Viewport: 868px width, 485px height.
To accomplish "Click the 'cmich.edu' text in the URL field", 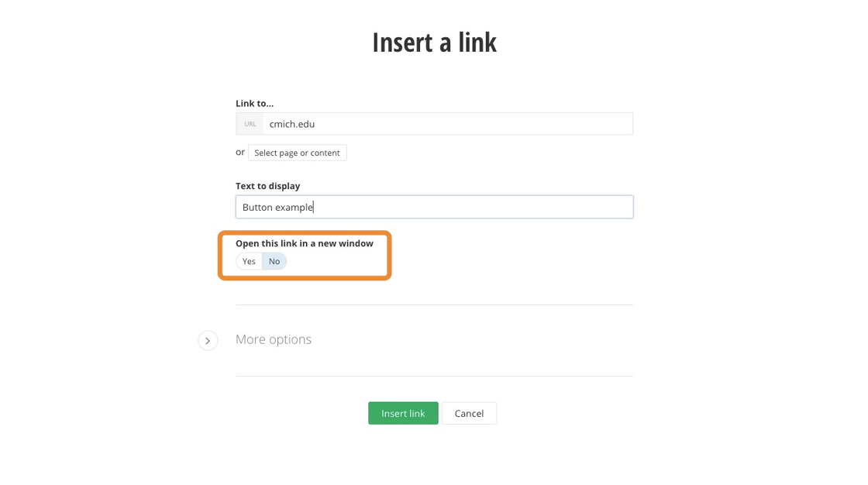I will pyautogui.click(x=292, y=124).
